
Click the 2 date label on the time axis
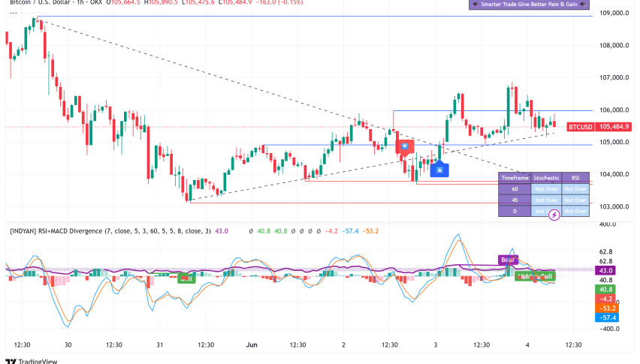point(343,344)
